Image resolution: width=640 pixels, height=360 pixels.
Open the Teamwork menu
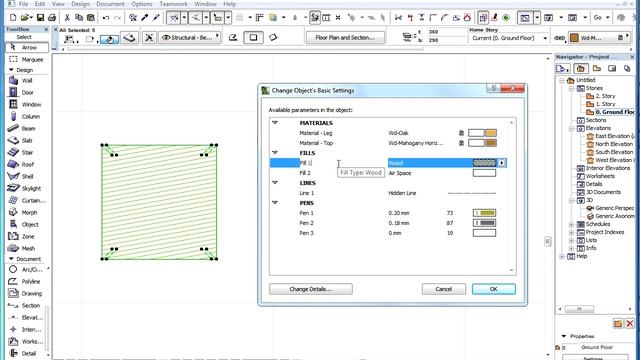[173, 4]
